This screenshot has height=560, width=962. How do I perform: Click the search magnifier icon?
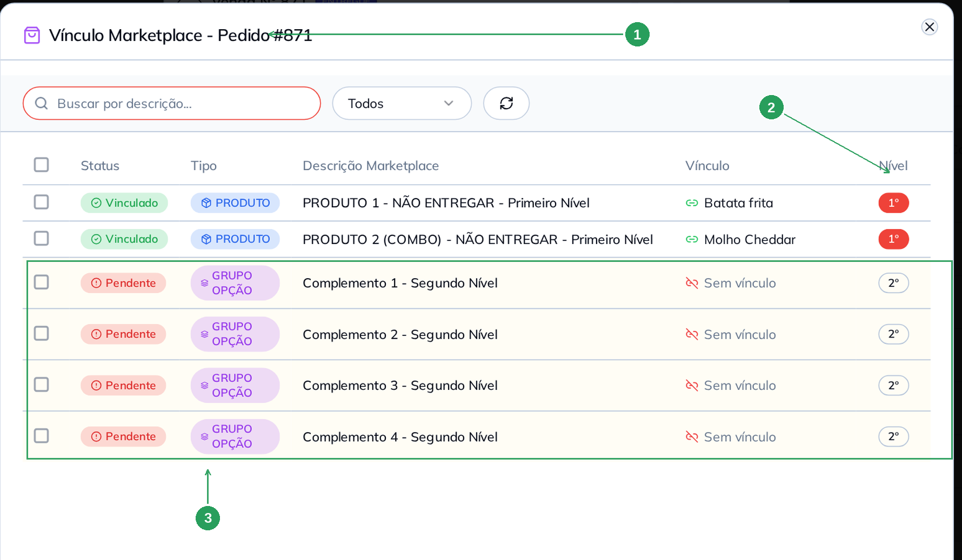(42, 103)
